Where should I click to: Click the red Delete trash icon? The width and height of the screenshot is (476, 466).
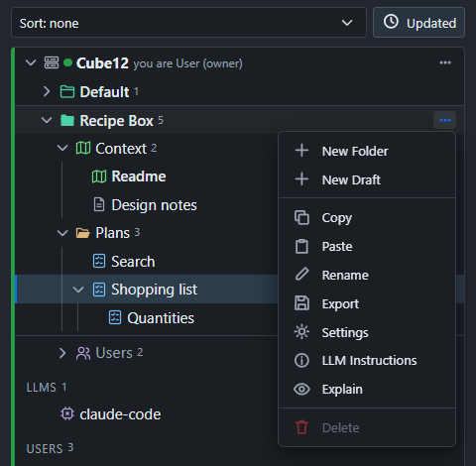pos(301,427)
